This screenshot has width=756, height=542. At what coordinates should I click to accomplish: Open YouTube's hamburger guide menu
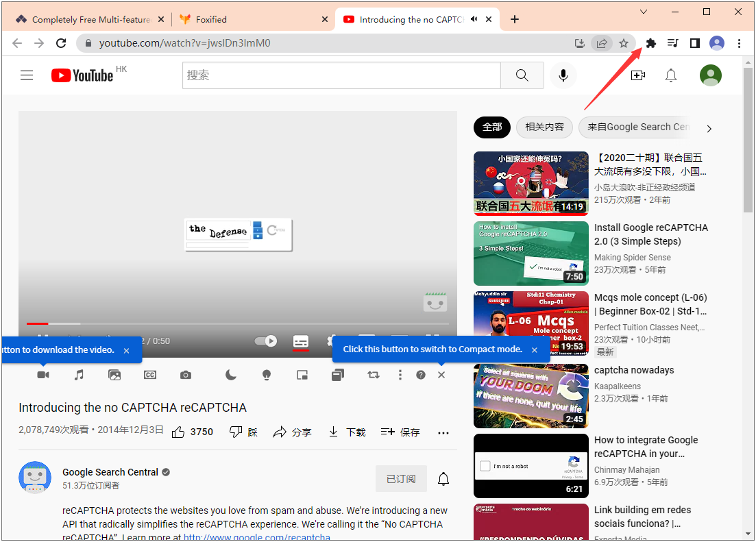pos(27,75)
